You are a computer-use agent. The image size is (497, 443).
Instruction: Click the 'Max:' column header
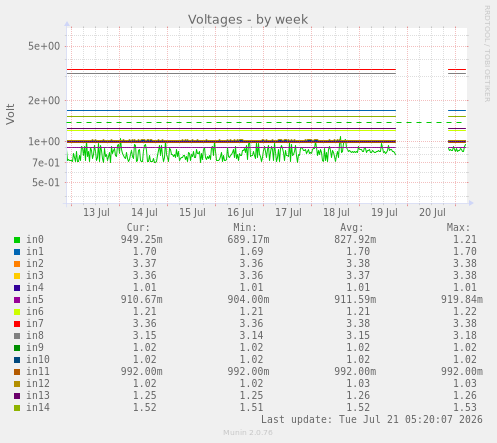point(458,228)
